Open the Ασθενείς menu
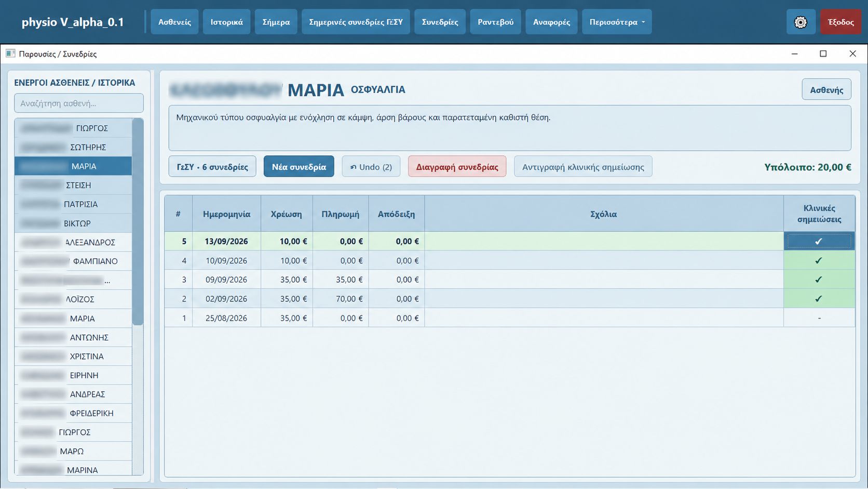868x489 pixels. 174,22
